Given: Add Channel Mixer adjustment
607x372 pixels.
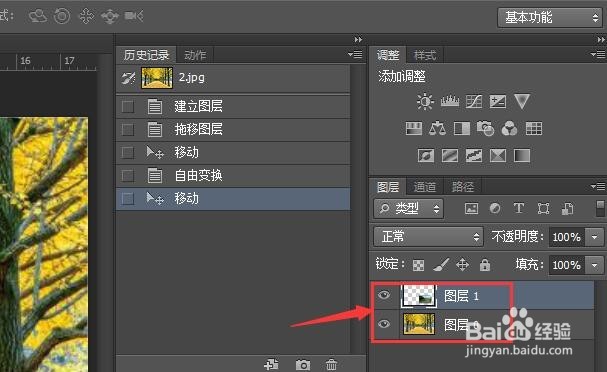Looking at the screenshot, I should [509, 129].
